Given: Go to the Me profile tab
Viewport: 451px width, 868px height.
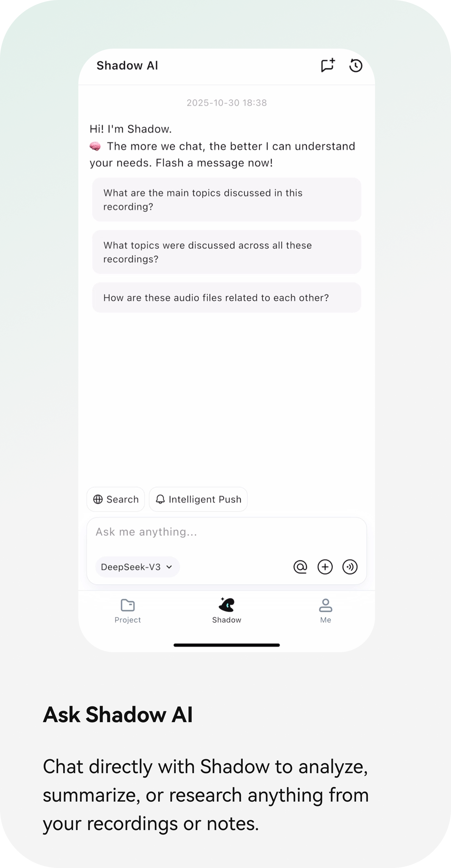Looking at the screenshot, I should tap(325, 611).
